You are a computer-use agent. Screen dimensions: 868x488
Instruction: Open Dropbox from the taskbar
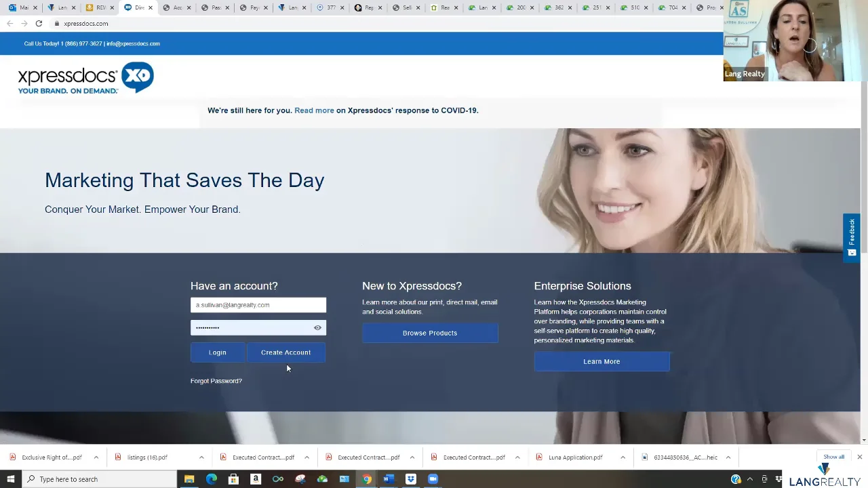(x=410, y=479)
